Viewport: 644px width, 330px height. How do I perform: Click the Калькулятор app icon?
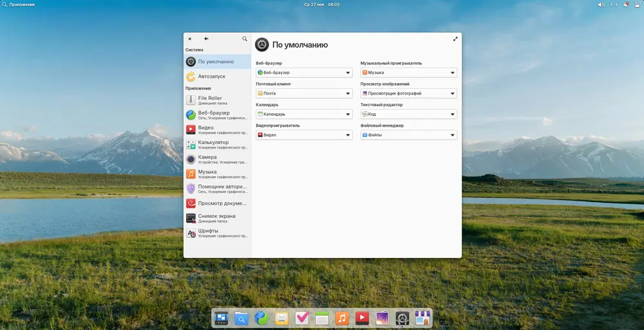[191, 145]
